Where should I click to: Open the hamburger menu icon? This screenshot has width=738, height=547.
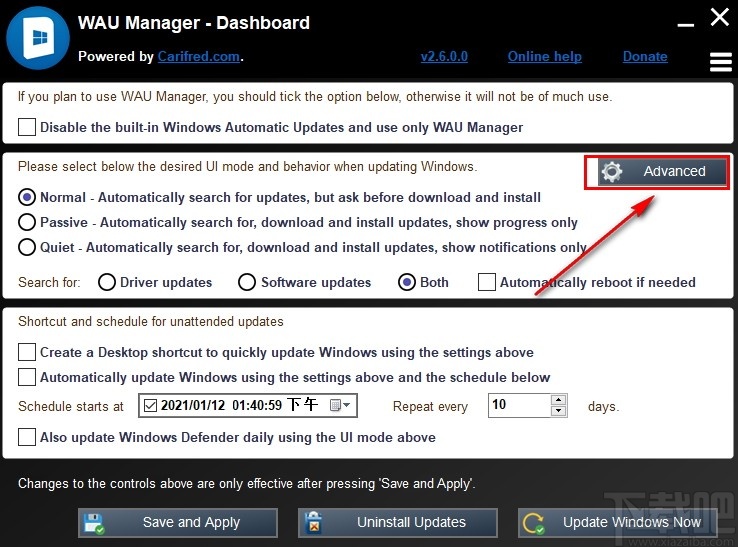(720, 62)
